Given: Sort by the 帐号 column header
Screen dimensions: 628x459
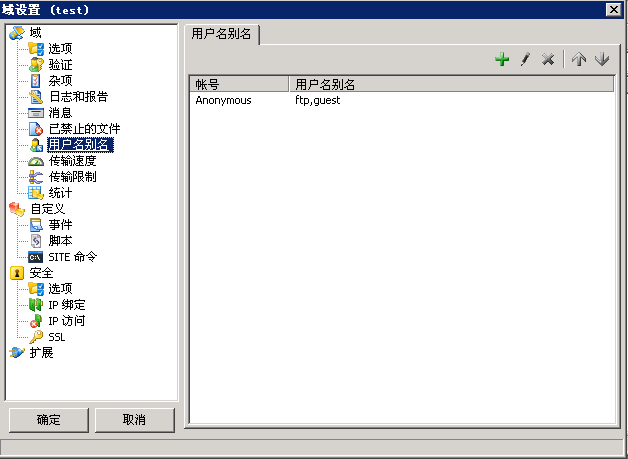Looking at the screenshot, I should 239,84.
